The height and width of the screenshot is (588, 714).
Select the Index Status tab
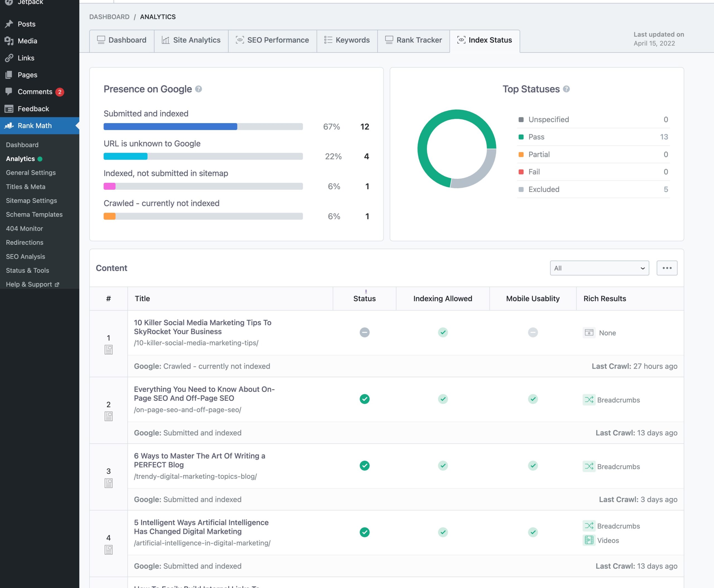(485, 40)
